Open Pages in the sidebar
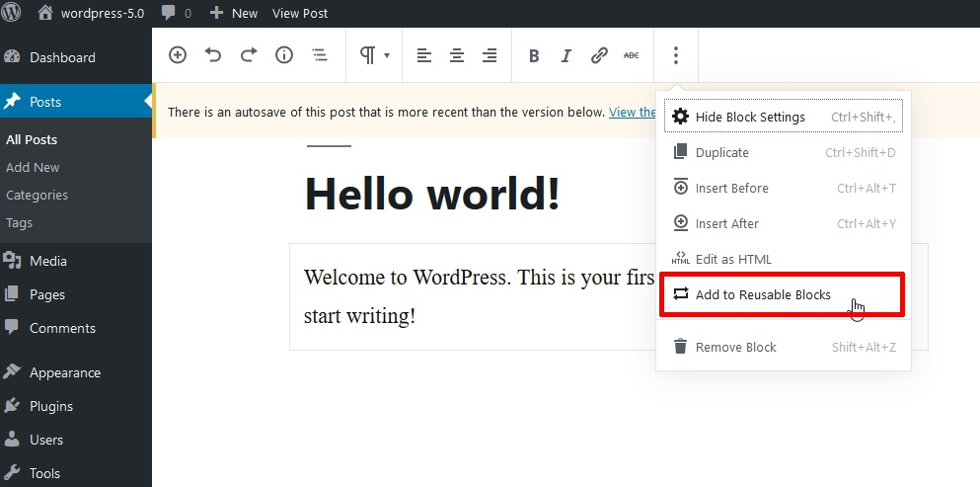 (76, 294)
